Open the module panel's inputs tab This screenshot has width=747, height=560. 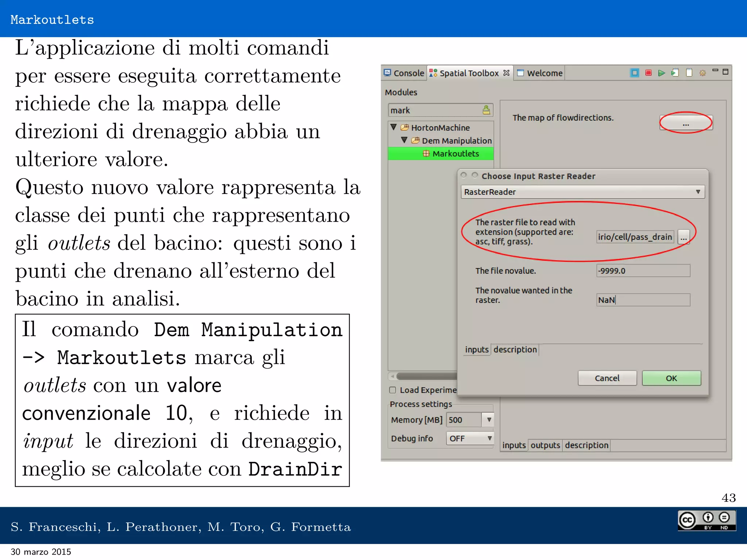pos(514,445)
